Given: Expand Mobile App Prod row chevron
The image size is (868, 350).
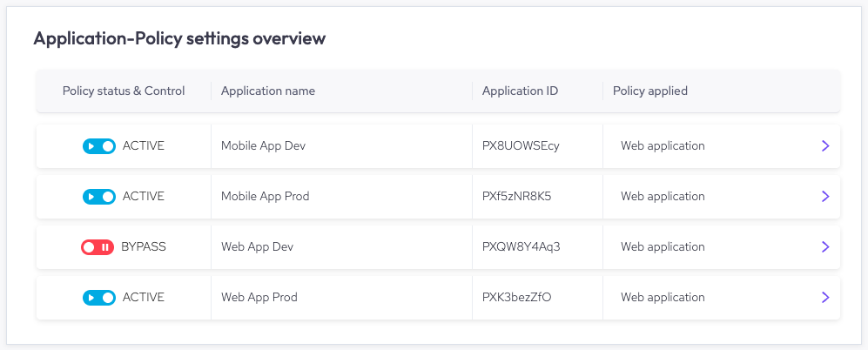Looking at the screenshot, I should [824, 197].
